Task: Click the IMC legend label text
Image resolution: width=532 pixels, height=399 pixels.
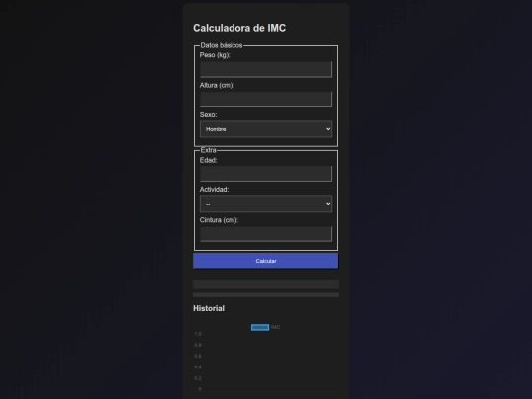Action: coord(276,327)
